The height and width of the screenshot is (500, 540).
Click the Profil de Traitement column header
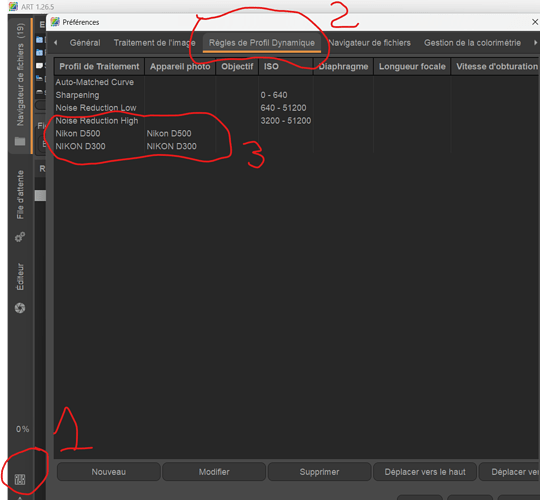pyautogui.click(x=99, y=66)
